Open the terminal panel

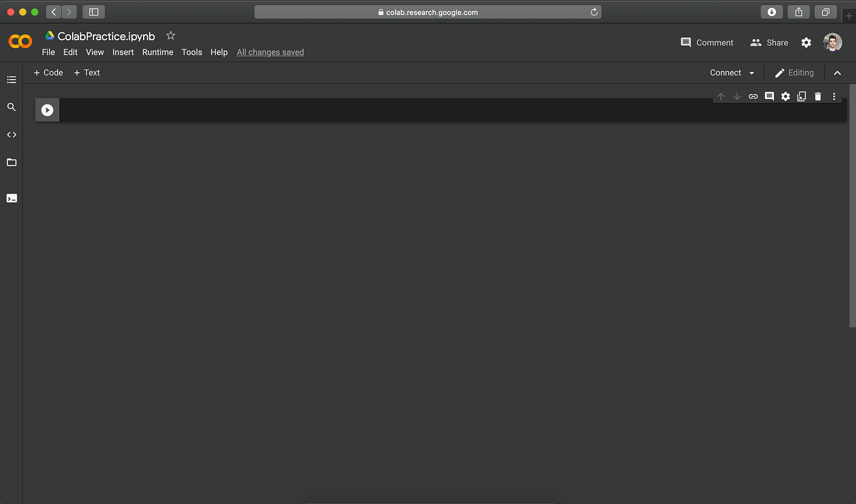point(11,198)
